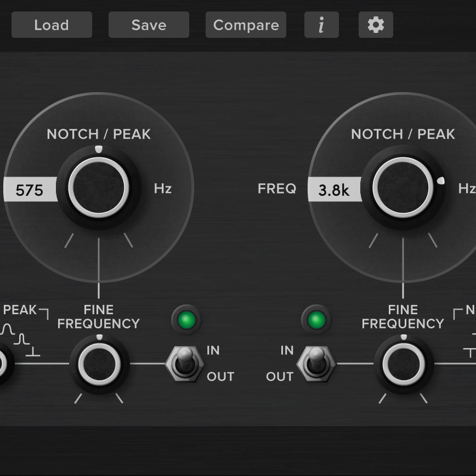
Task: Open the plugin info panel
Action: pos(321,25)
